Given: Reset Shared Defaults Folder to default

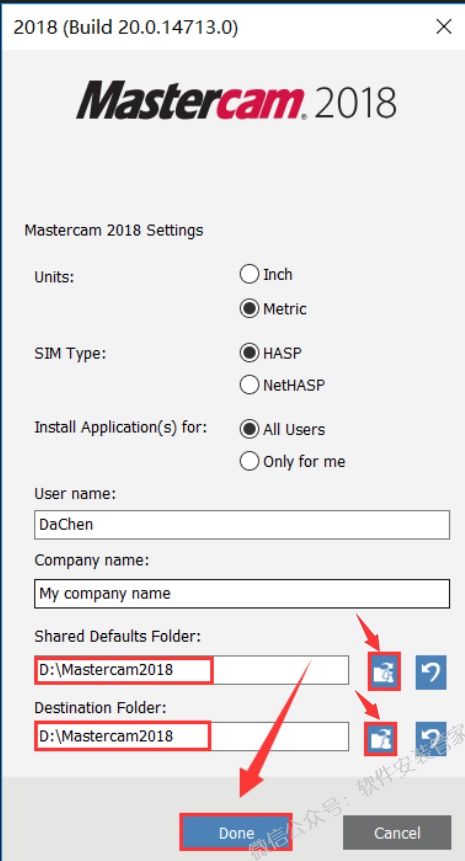Looking at the screenshot, I should pyautogui.click(x=430, y=672).
